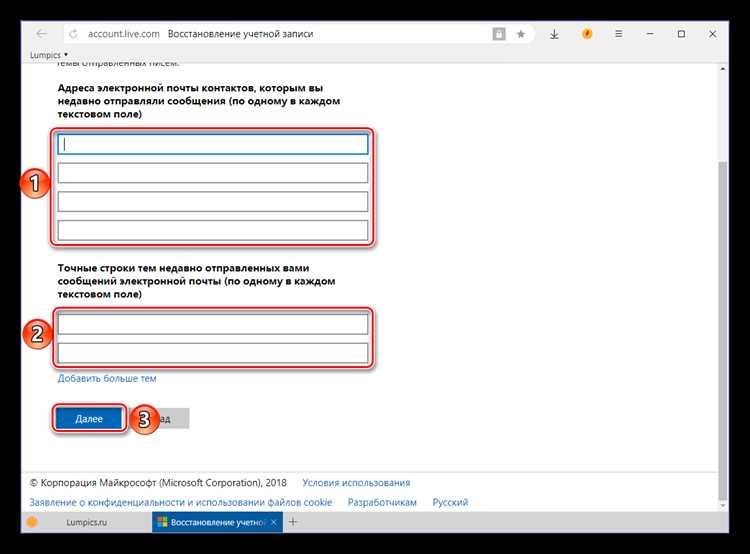750x554 pixels.
Task: Reload the page with refresh icon
Action: (73, 34)
